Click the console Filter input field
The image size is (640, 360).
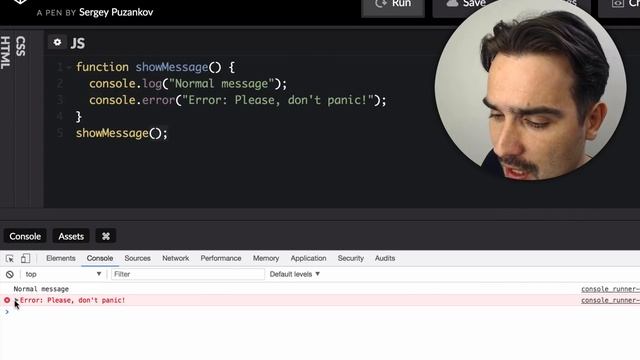coord(188,274)
